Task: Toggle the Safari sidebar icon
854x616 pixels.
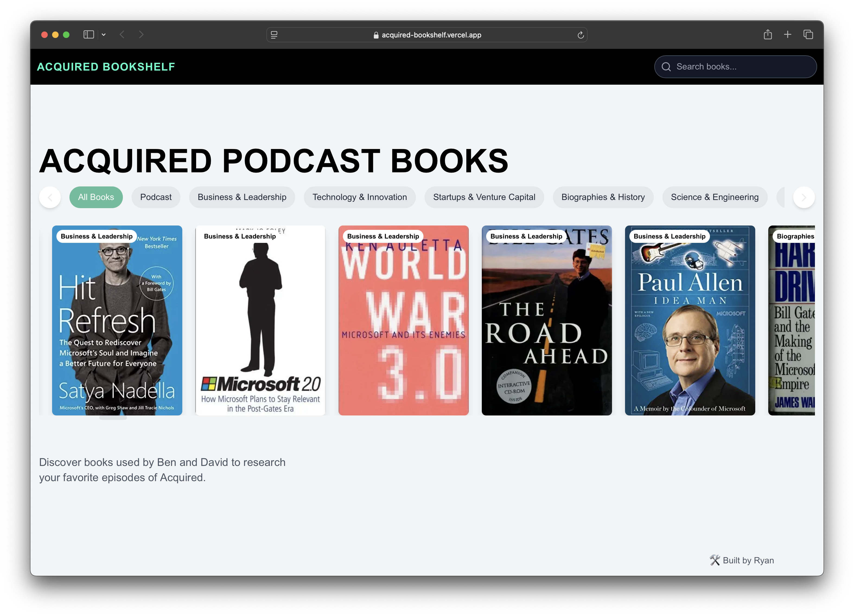Action: click(88, 35)
